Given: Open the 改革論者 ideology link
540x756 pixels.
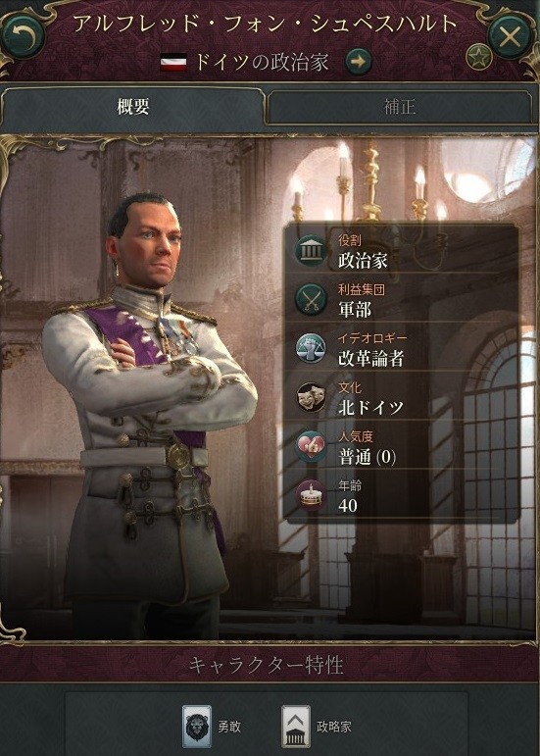Looking at the screenshot, I should [x=370, y=359].
